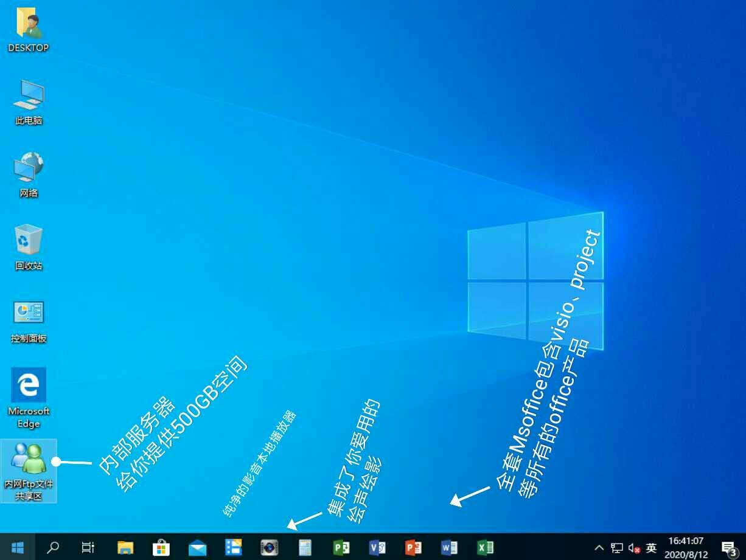Launch Visio from the taskbar
The height and width of the screenshot is (560, 746).
377,547
